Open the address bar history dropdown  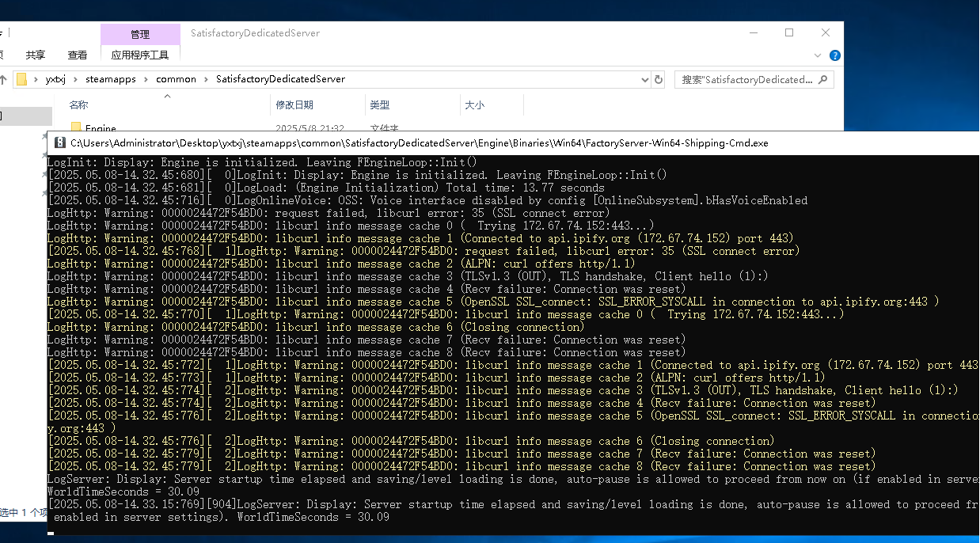pyautogui.click(x=644, y=79)
